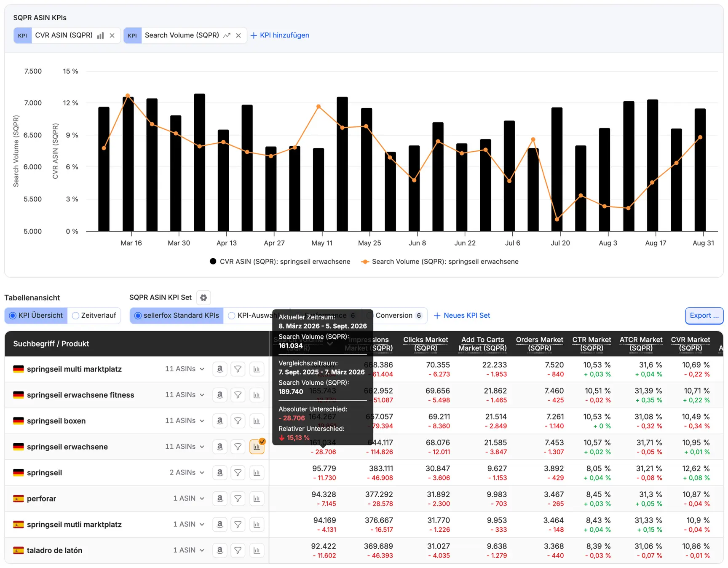Screen dimensions: 728x568
Task: Show chart for taladro de latón
Action: coord(257,550)
